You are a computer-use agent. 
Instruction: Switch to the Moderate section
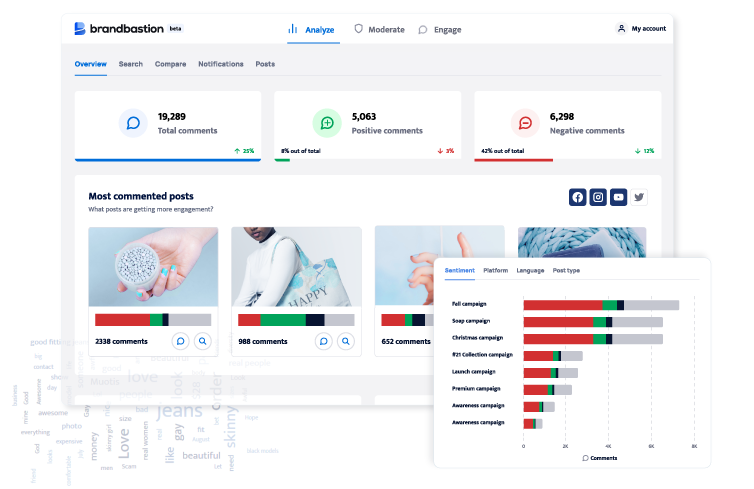pyautogui.click(x=379, y=29)
